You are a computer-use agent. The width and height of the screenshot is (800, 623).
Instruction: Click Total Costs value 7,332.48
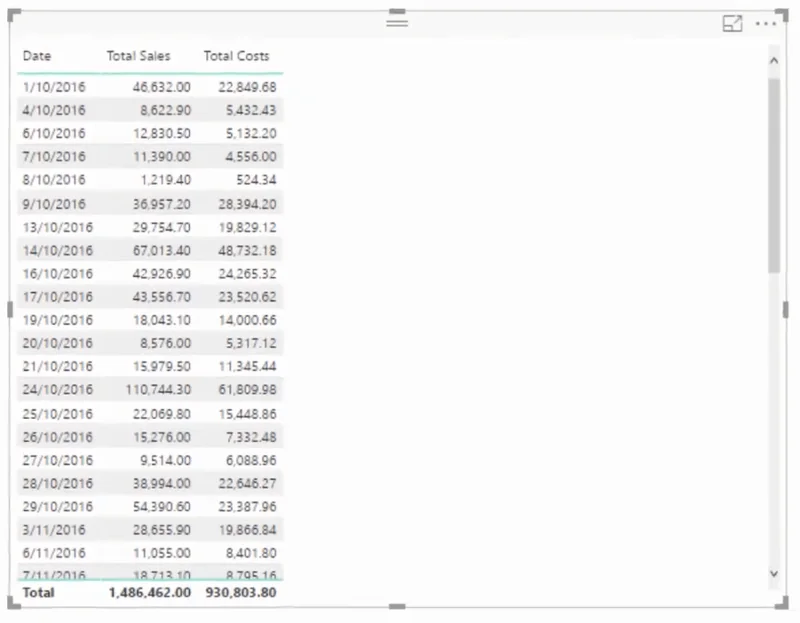pos(251,437)
